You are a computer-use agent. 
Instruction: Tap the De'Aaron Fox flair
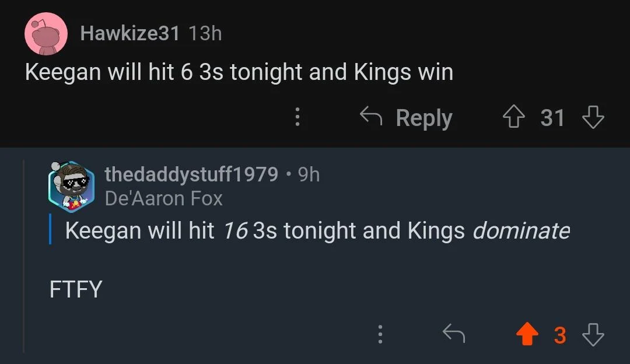163,199
